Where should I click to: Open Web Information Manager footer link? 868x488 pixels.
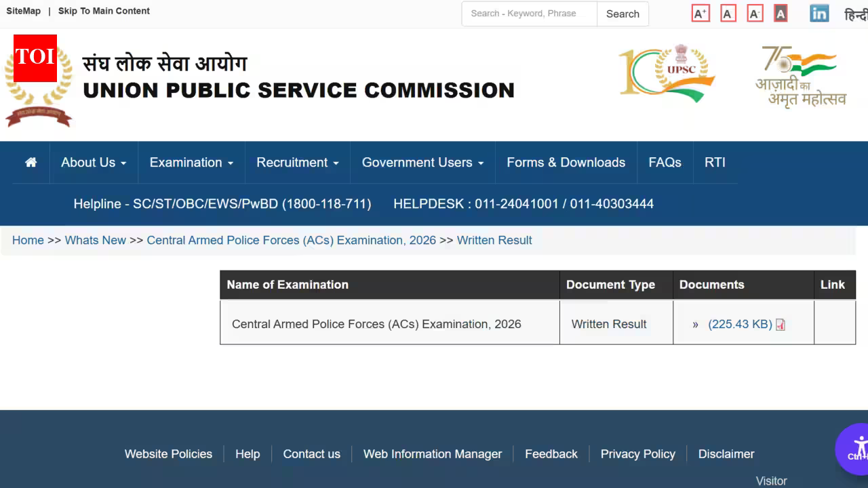(x=433, y=454)
